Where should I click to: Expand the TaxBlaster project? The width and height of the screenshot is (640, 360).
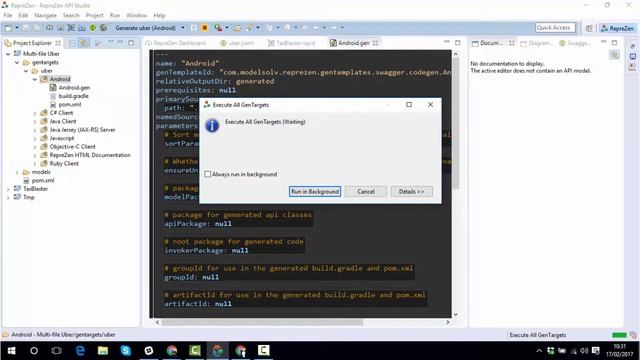(x=8, y=189)
